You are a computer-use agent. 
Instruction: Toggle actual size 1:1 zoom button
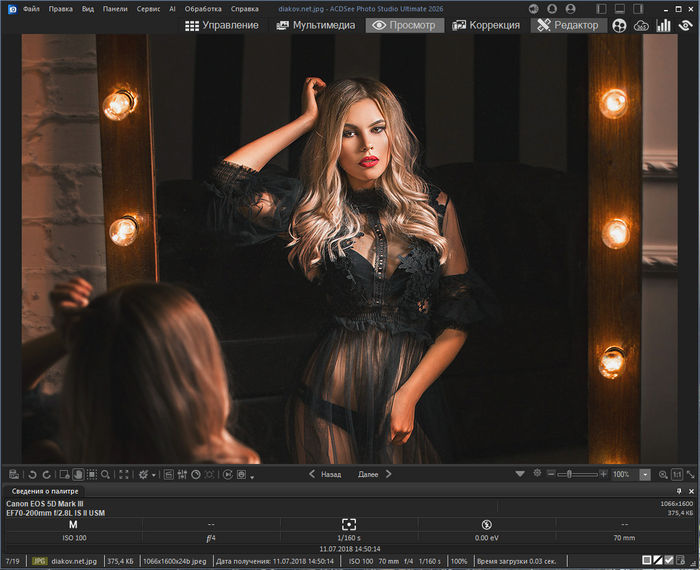coord(677,474)
